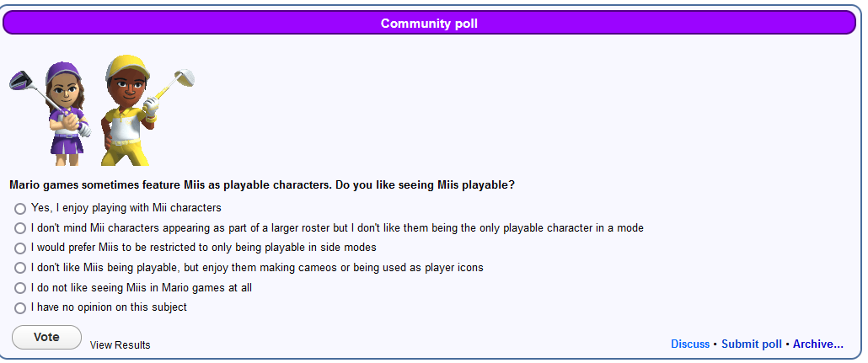868x363 pixels.
Task: Click the purple female Mii golfer image
Action: click(50, 113)
